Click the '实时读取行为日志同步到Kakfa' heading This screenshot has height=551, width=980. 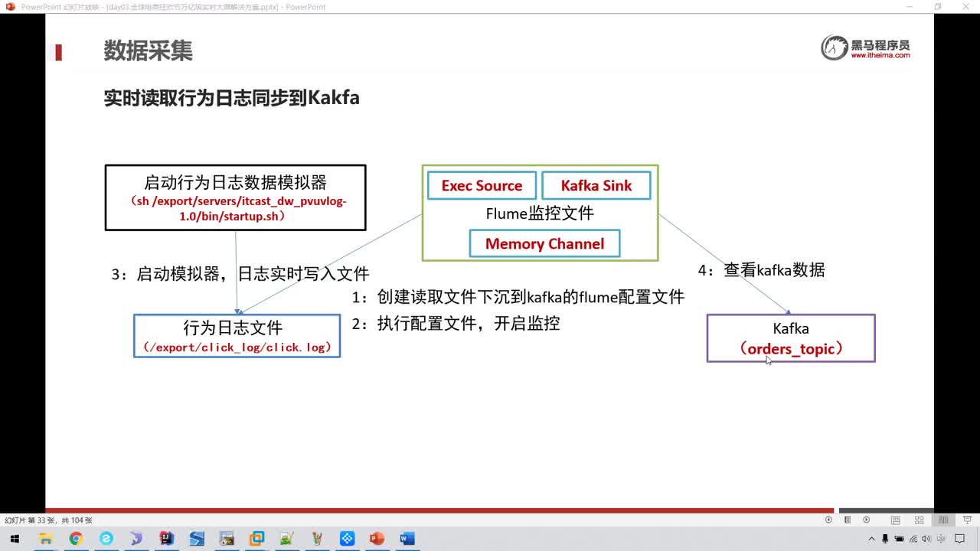[x=231, y=98]
